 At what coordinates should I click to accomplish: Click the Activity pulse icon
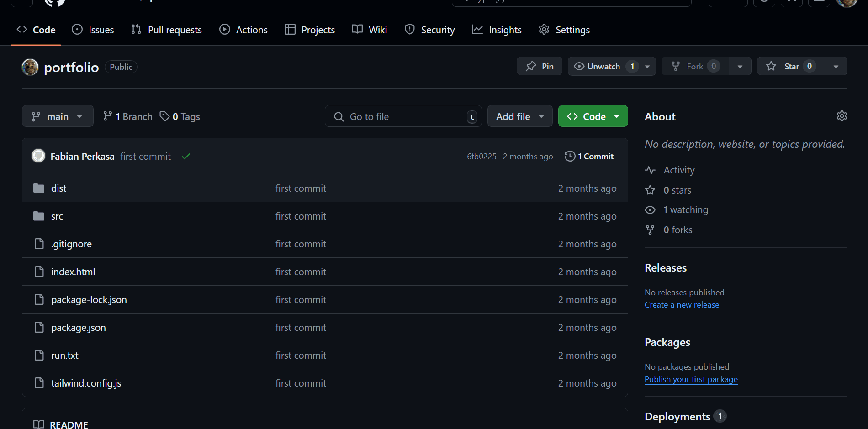click(x=650, y=170)
